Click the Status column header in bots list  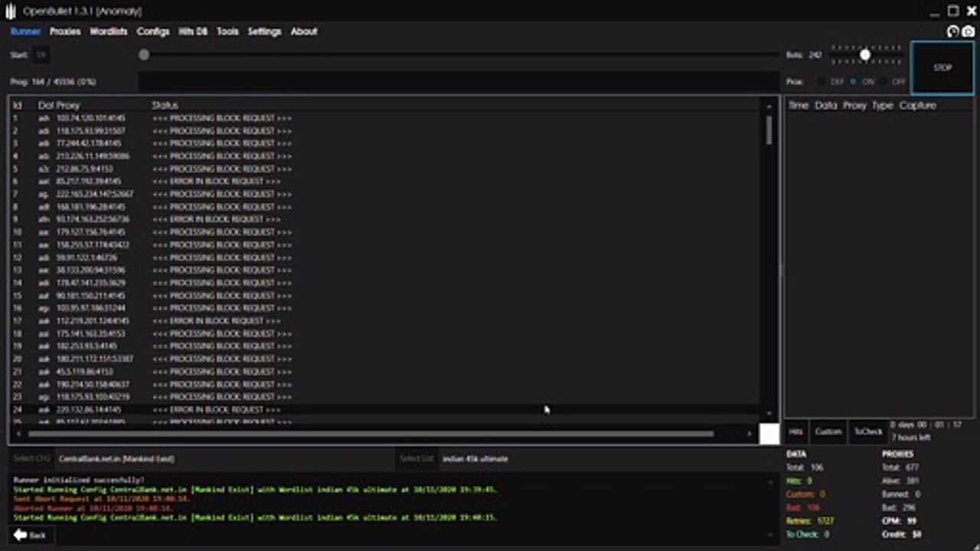point(165,105)
